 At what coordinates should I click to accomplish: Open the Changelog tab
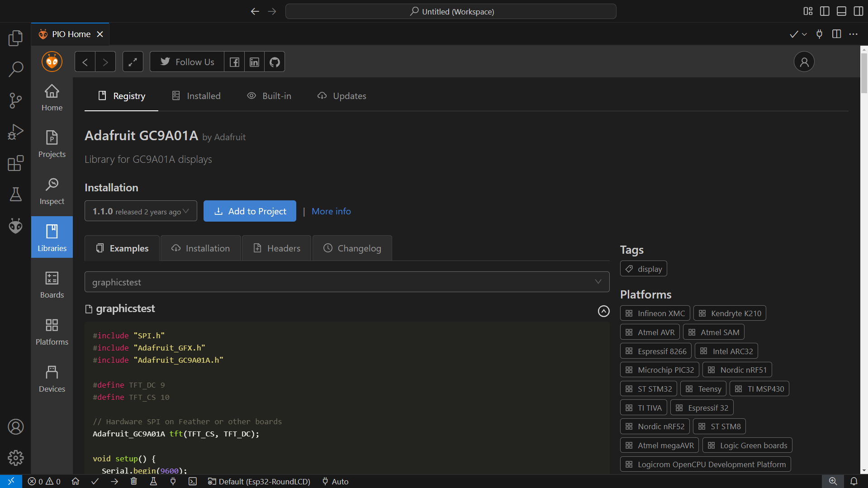[352, 248]
